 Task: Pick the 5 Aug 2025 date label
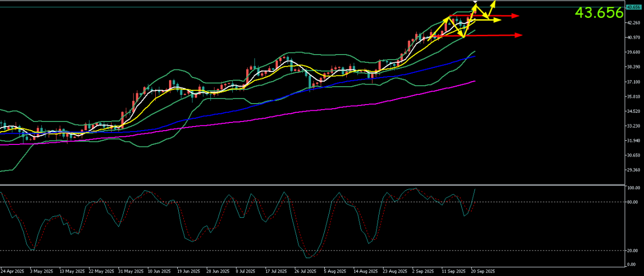pos(336,271)
